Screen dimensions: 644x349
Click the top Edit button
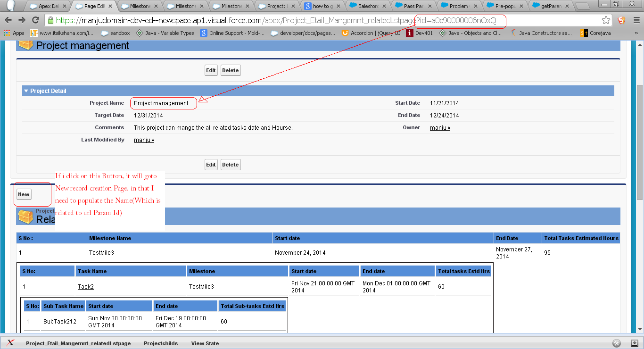point(211,70)
